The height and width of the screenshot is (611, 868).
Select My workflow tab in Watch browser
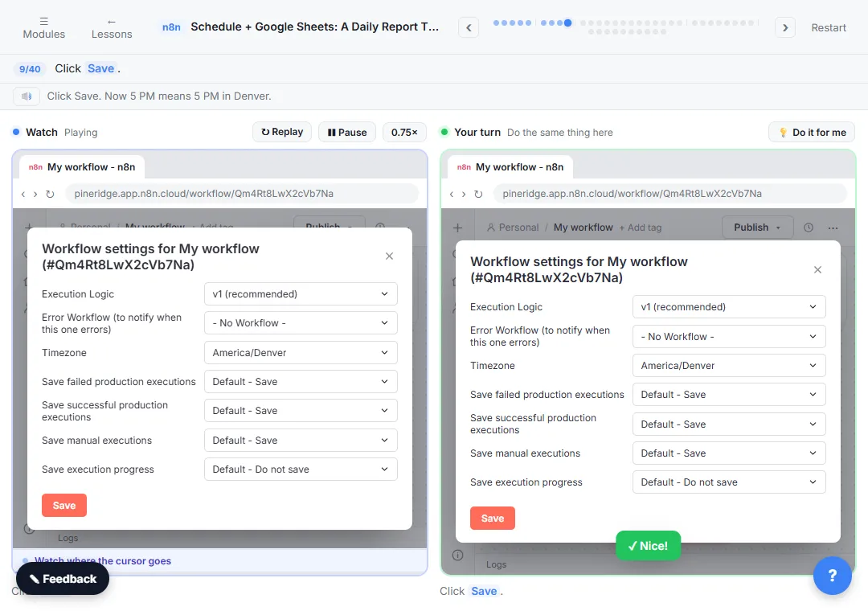coord(82,166)
